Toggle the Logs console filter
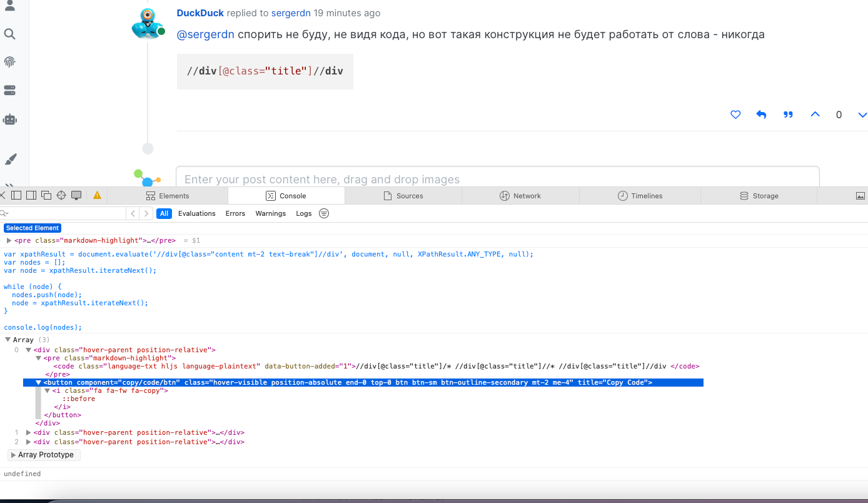This screenshot has height=503, width=868. [303, 213]
